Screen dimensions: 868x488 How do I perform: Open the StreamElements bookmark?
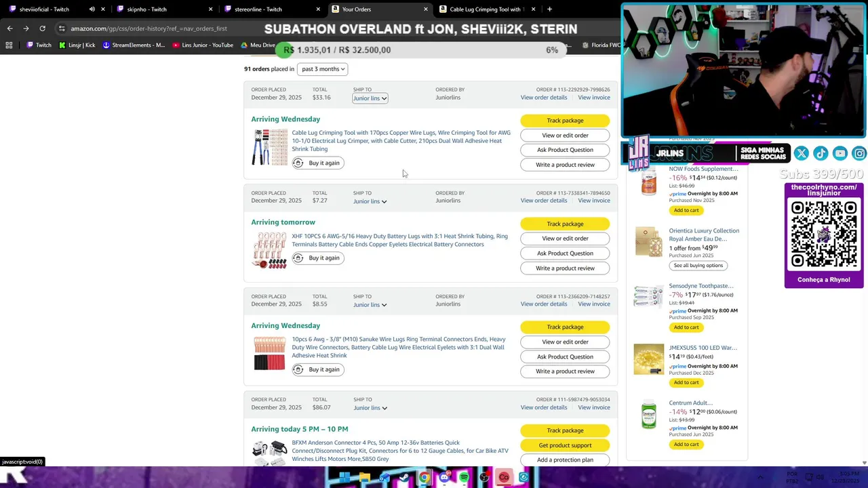pos(134,45)
